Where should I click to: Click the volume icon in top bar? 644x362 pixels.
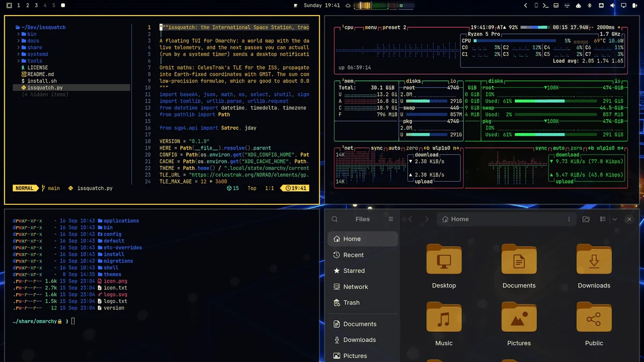pos(613,5)
